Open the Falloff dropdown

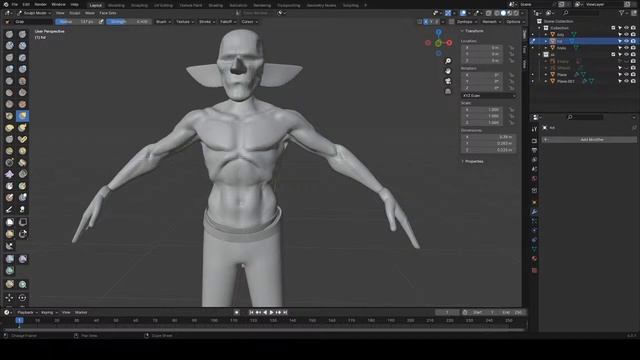coord(228,22)
